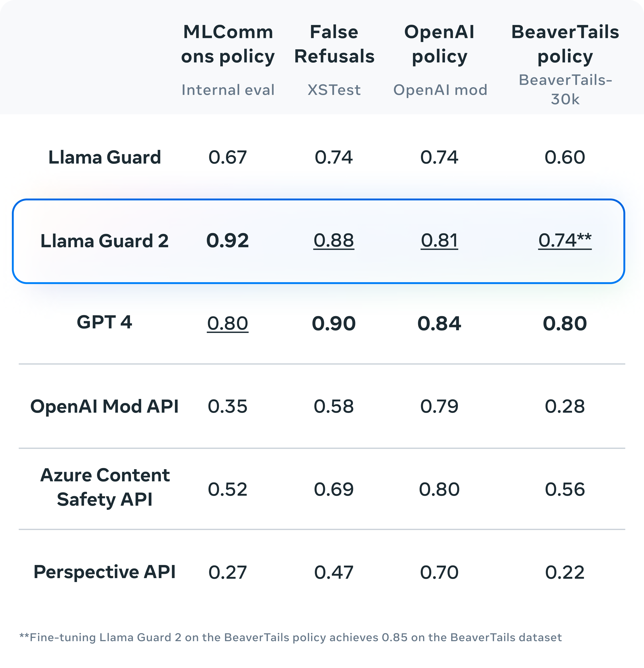Viewport: 644px width, 668px height.
Task: Click the underlined 0.81 score
Action: click(439, 240)
